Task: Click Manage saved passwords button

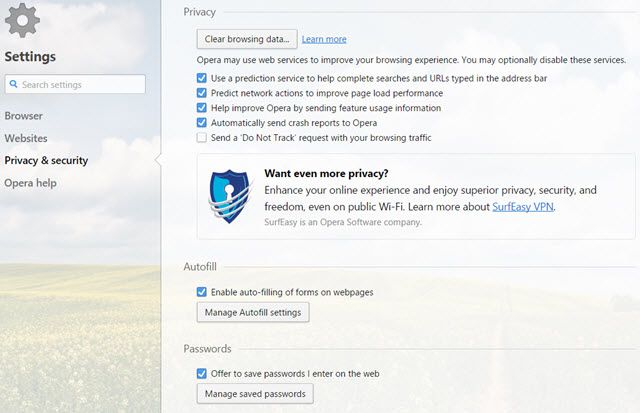Action: coord(254,394)
